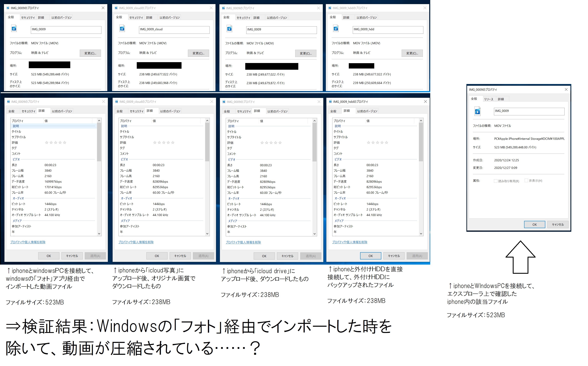
Task: Toggle the 読み取り専用(R) checkbox
Action: point(496,181)
